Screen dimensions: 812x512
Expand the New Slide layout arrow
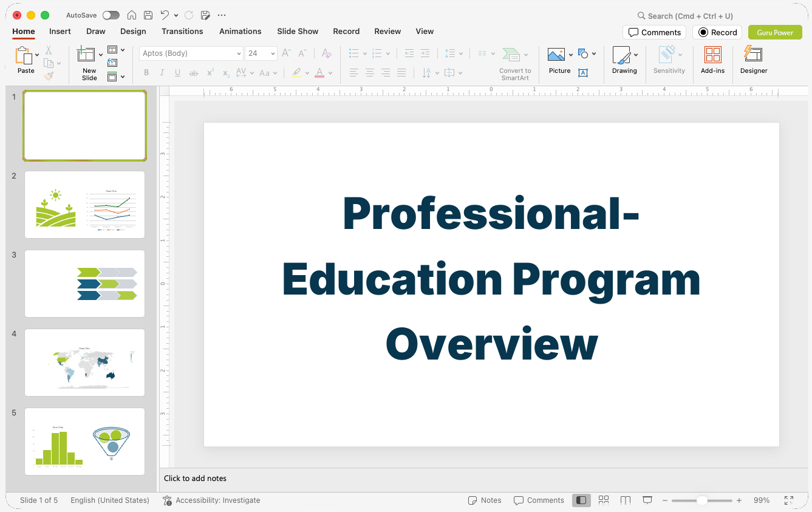click(x=101, y=55)
